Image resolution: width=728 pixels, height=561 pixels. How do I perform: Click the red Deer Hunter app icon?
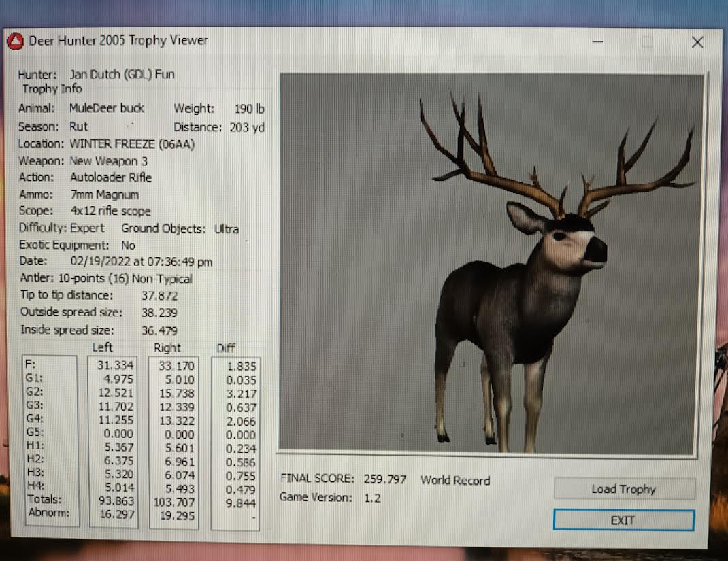coord(16,41)
